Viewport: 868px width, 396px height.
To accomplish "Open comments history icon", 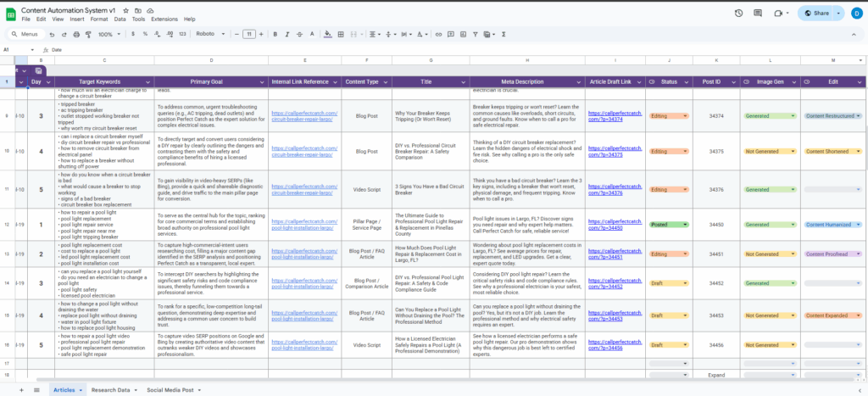I will (758, 14).
